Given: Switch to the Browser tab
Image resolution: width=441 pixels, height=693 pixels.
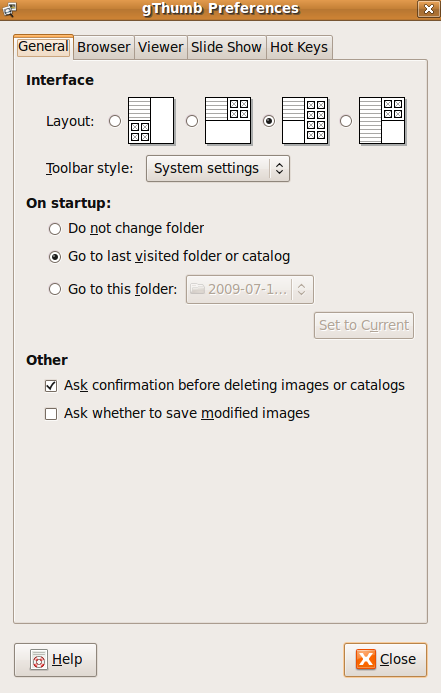Looking at the screenshot, I should click(104, 47).
